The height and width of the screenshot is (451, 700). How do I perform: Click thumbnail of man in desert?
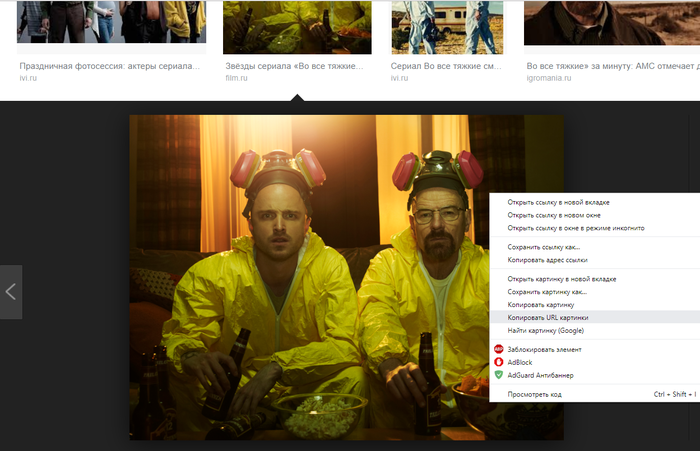pyautogui.click(x=612, y=23)
